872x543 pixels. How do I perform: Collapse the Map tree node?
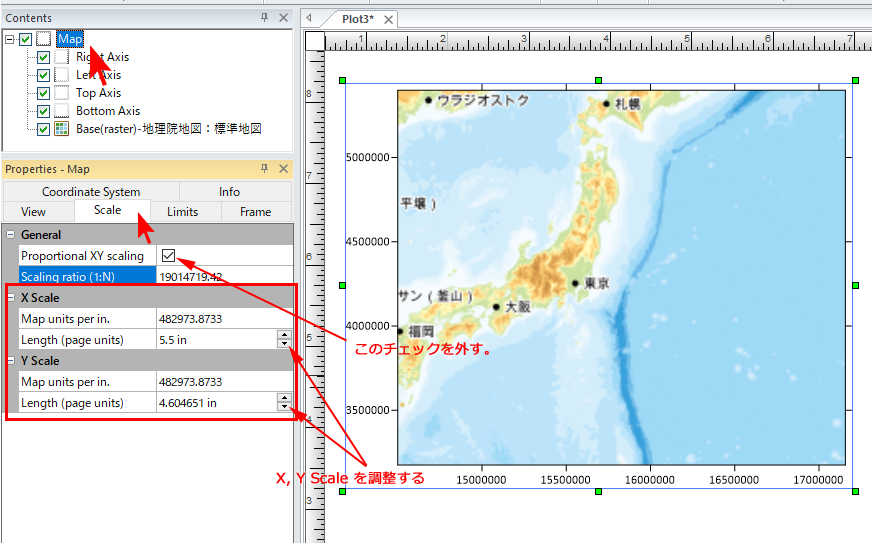point(10,39)
